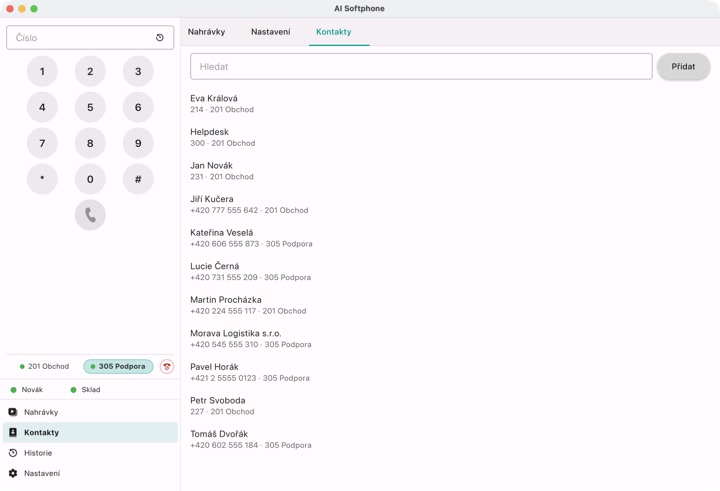Select contact Kateřina Veselá

[x=450, y=238]
